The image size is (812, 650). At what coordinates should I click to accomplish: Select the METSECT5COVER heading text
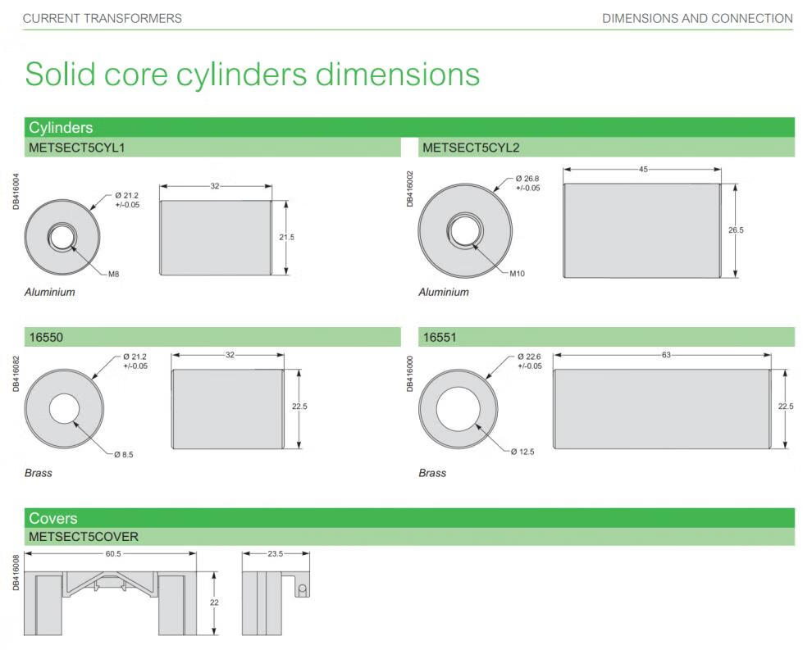point(84,537)
